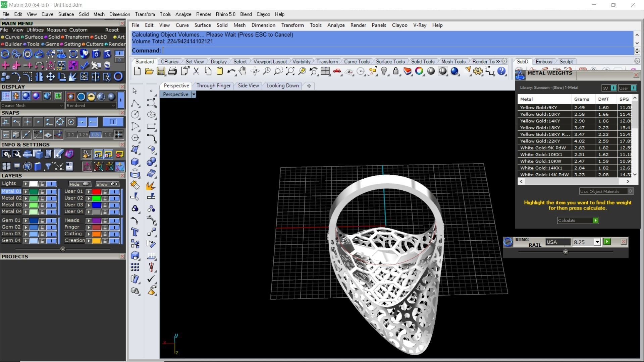Viewport: 644px width, 362px height.
Task: Toggle the blue switch in Snaps panel
Action: pyautogui.click(x=113, y=122)
